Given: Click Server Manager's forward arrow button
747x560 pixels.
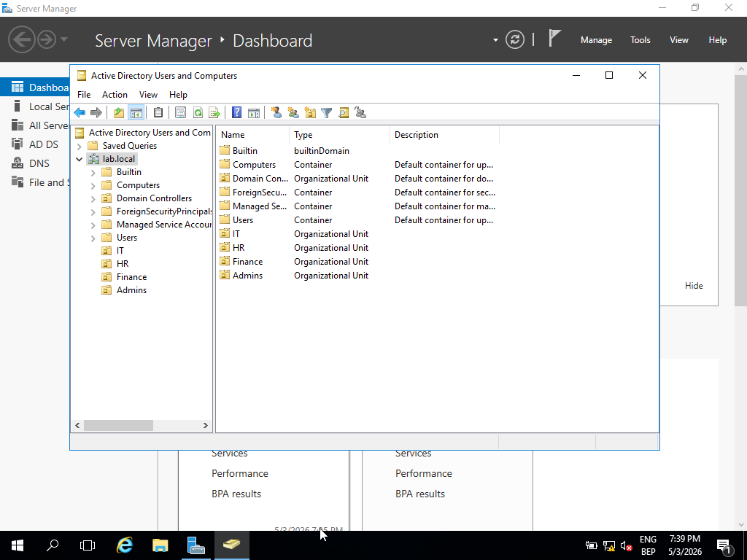Looking at the screenshot, I should pyautogui.click(x=47, y=39).
